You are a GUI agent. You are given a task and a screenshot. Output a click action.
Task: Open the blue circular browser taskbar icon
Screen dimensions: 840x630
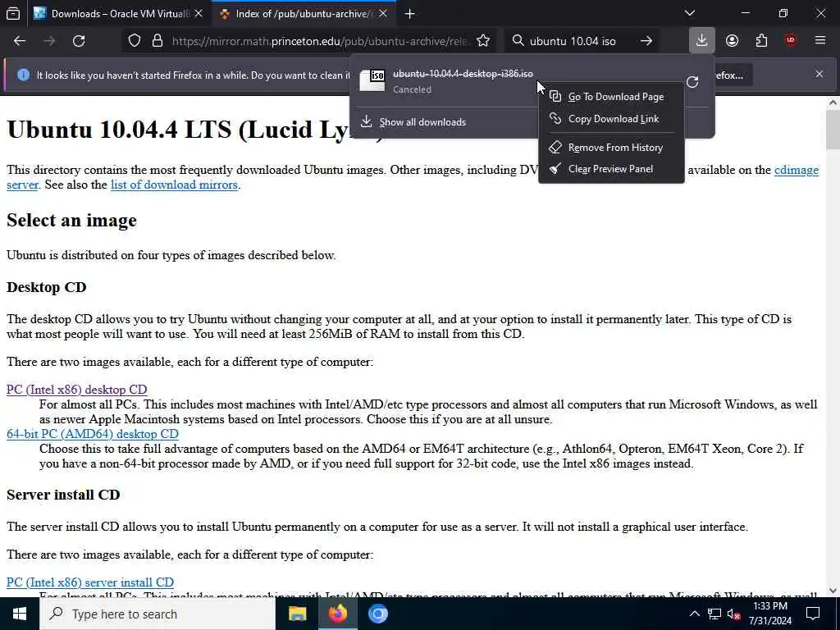377,614
